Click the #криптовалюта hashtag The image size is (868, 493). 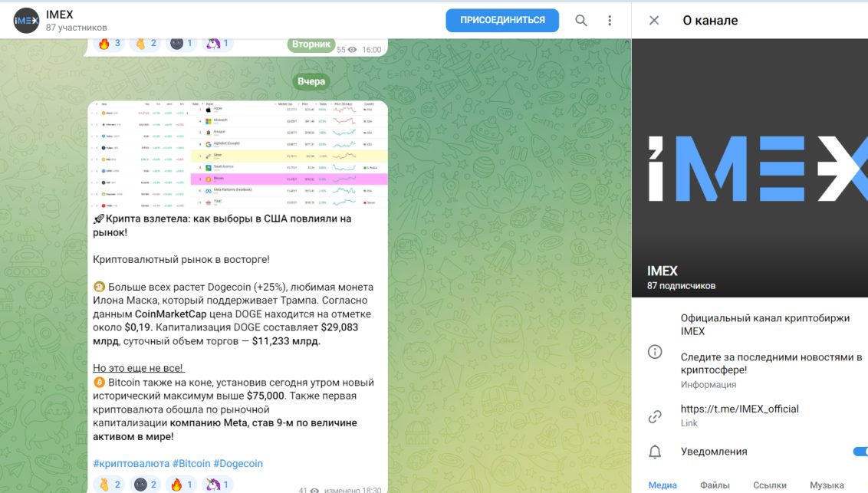130,463
